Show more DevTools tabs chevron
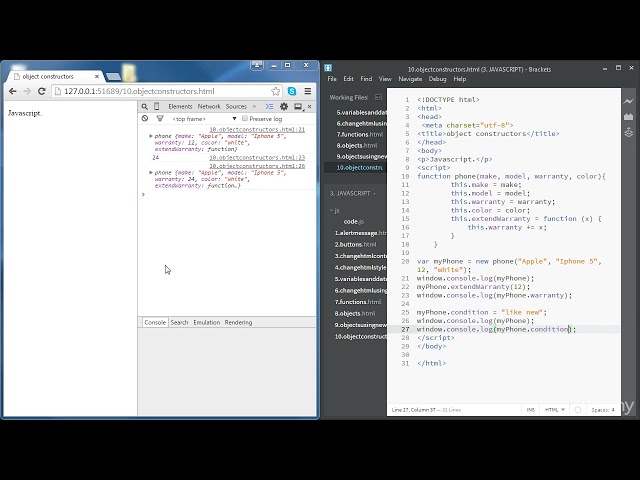This screenshot has height=480, width=640. (x=254, y=107)
